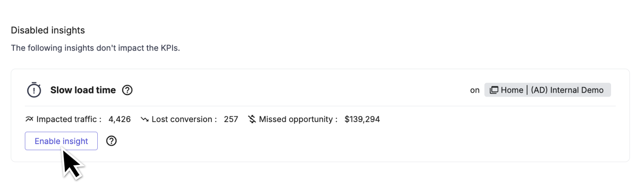Click the KPIs description sentence
This screenshot has height=191, width=644.
pos(95,48)
